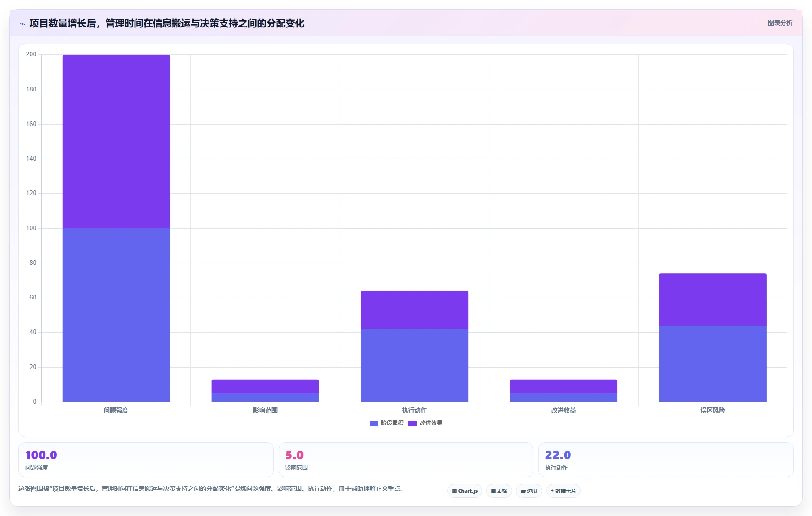Click the chart title text 项目数量增长后
This screenshot has height=516, width=812.
click(x=63, y=23)
